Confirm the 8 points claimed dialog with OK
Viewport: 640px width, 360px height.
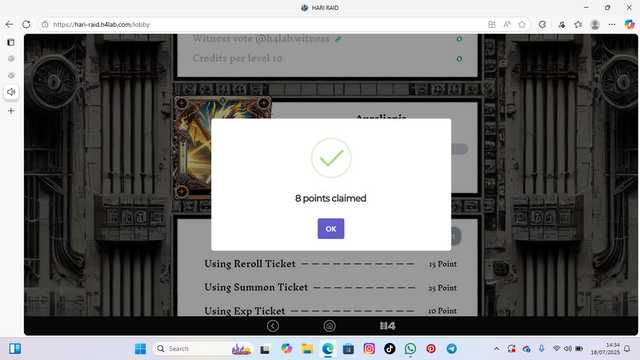(x=331, y=229)
